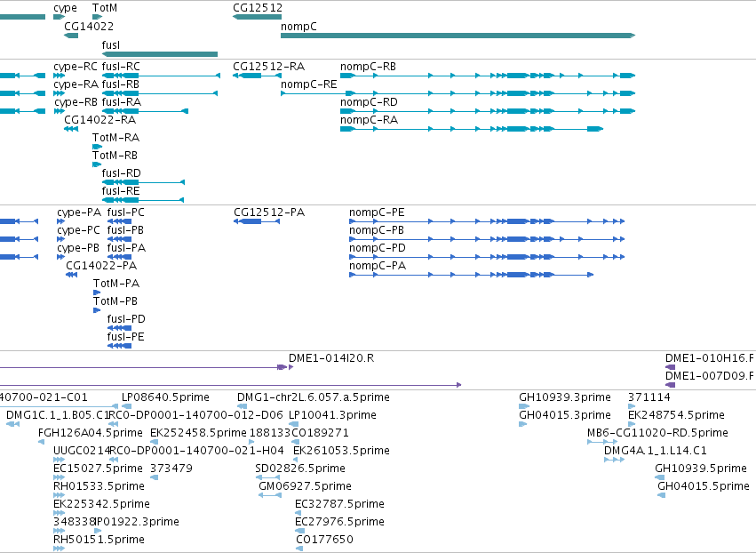Select protein fusl-PA
This screenshot has height=553, width=756.
tap(119, 257)
